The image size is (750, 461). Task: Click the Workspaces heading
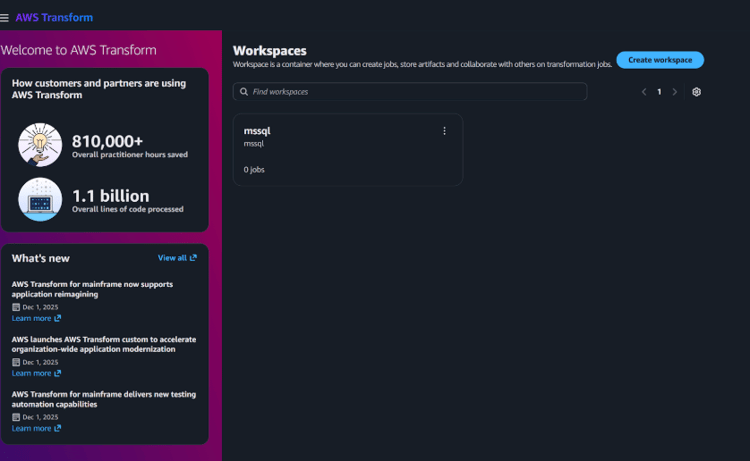click(270, 51)
